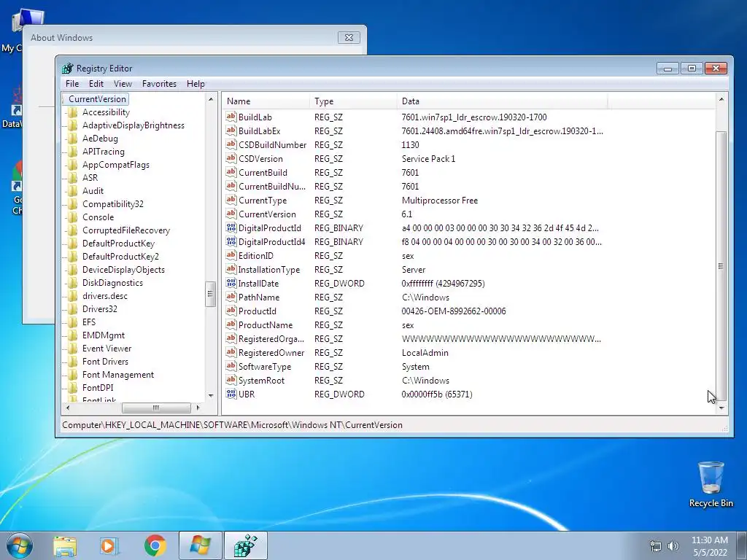Select the DefaultProductKey2 key
The width and height of the screenshot is (747, 560).
(x=120, y=256)
